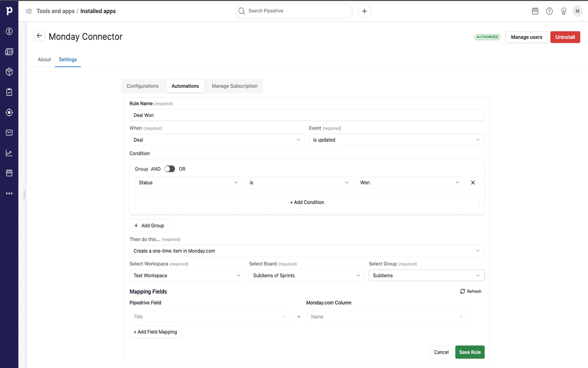The image size is (588, 368).
Task: Open the Select Group dropdown showing Subitems
Action: (427, 275)
